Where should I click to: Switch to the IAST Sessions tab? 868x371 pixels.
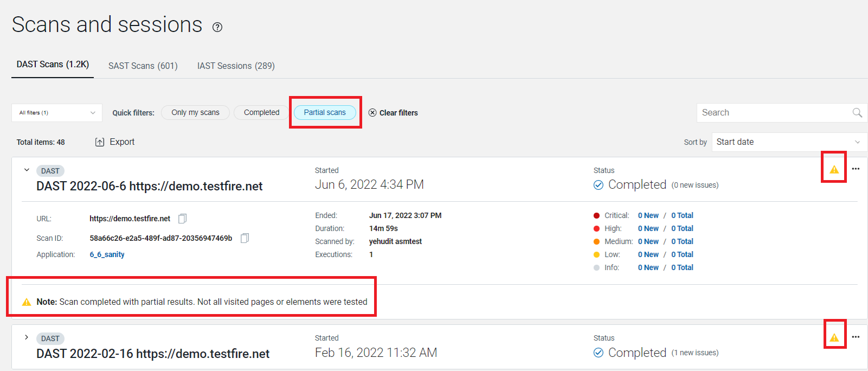click(236, 66)
